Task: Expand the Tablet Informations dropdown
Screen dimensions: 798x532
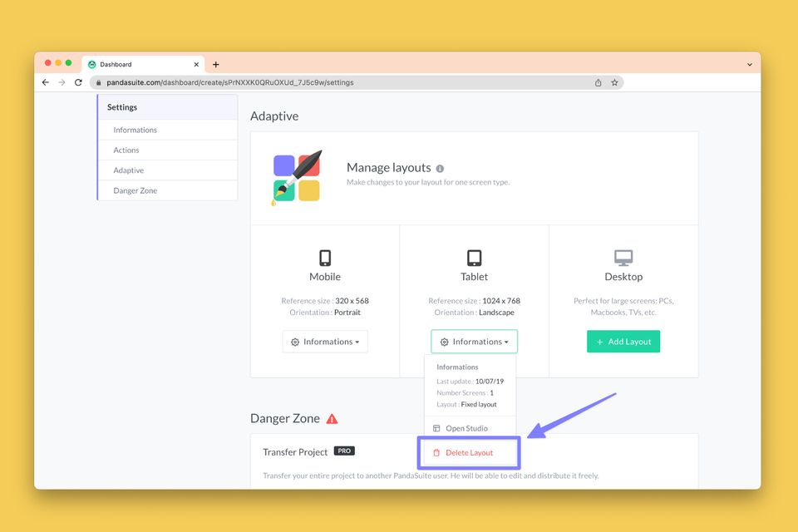Action: pyautogui.click(x=474, y=341)
